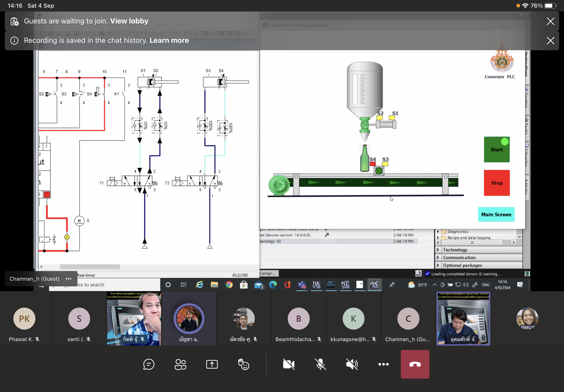Image resolution: width=564 pixels, height=392 pixels.
Task: Switch to WinCC RT on taskbar
Action: pos(374,285)
